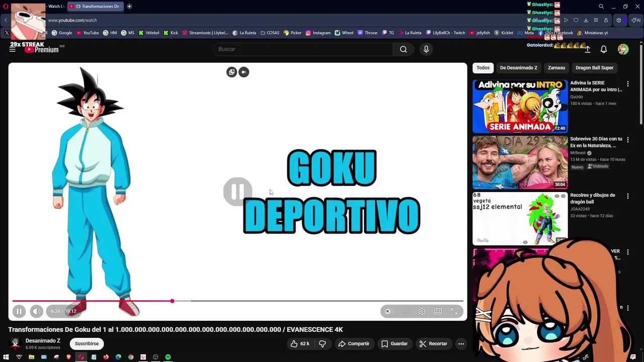
Task: Open Windows Start menu
Action: point(6,357)
